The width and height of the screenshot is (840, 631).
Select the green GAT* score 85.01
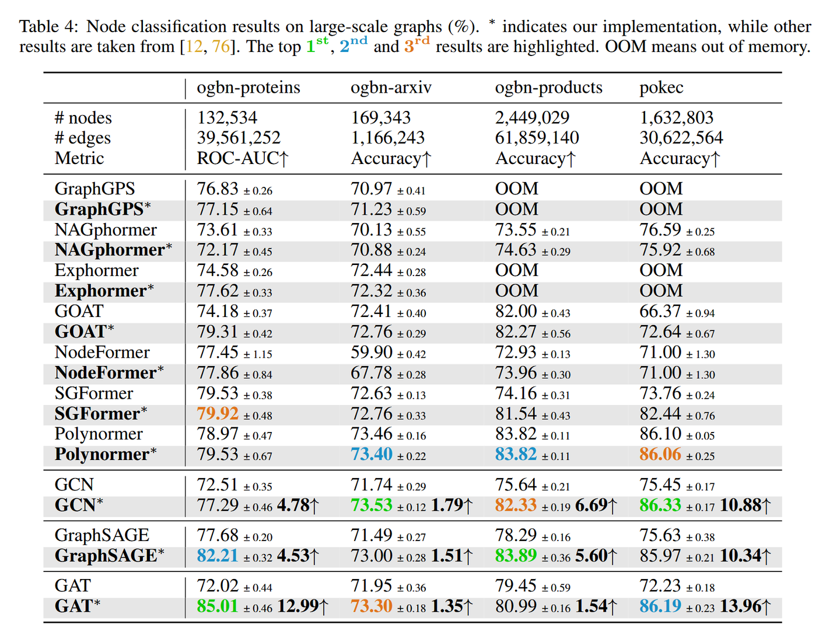216,606
